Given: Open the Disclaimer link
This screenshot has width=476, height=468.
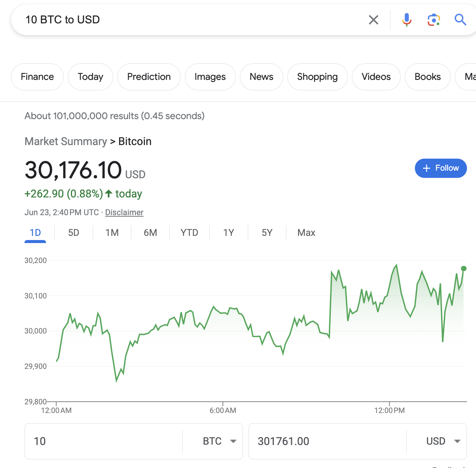Looking at the screenshot, I should (x=124, y=212).
